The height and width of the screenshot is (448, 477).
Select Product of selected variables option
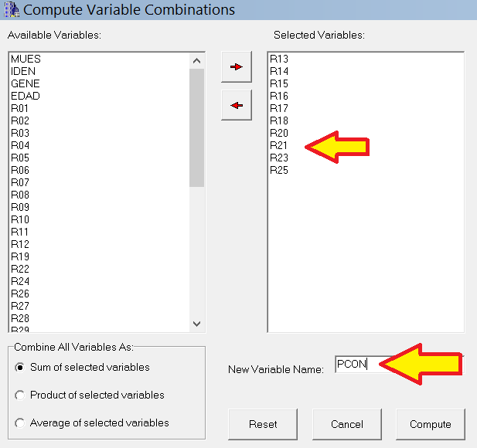[x=19, y=395]
